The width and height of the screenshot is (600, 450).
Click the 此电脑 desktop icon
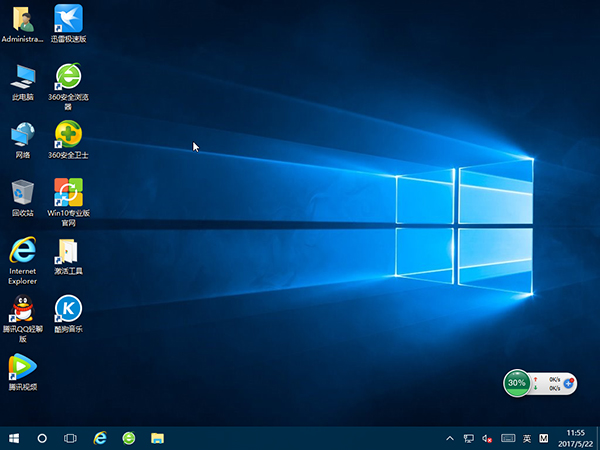click(x=22, y=76)
